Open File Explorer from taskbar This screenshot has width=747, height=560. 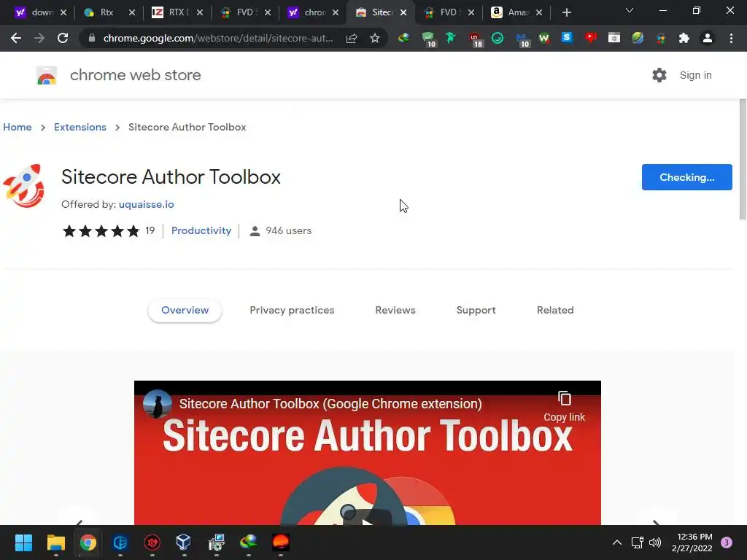[x=55, y=542]
